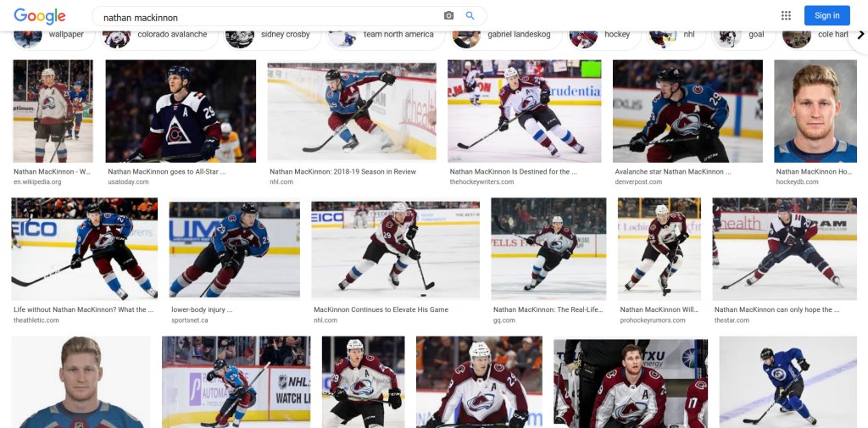The image size is (868, 428).
Task: Select the colorado avalanche filter chip
Action: tap(159, 36)
